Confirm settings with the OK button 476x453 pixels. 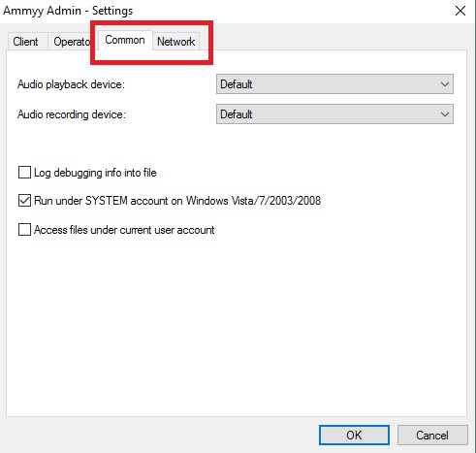tap(354, 435)
